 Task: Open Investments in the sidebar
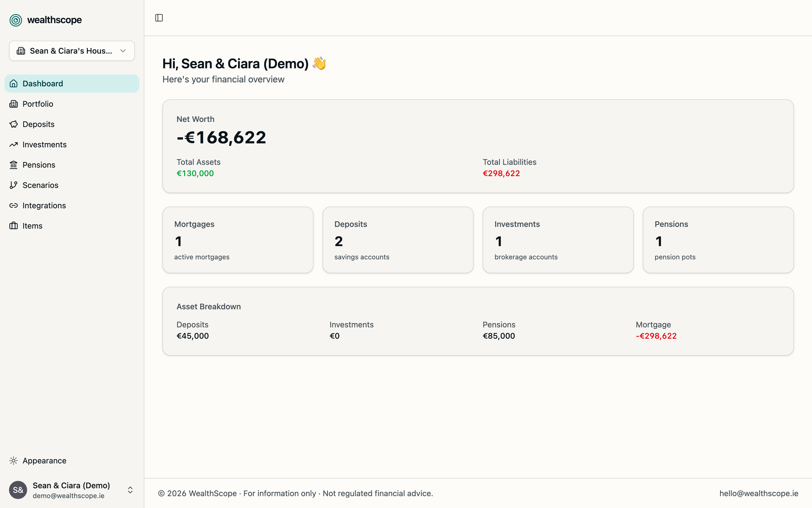pyautogui.click(x=72, y=144)
